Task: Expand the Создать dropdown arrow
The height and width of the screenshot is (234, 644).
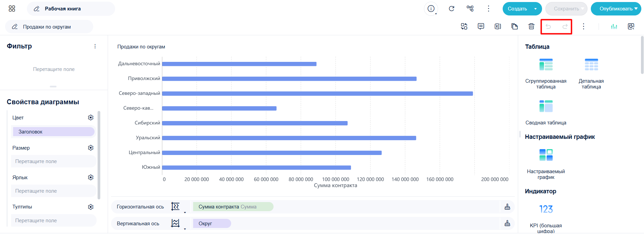Action: (535, 9)
